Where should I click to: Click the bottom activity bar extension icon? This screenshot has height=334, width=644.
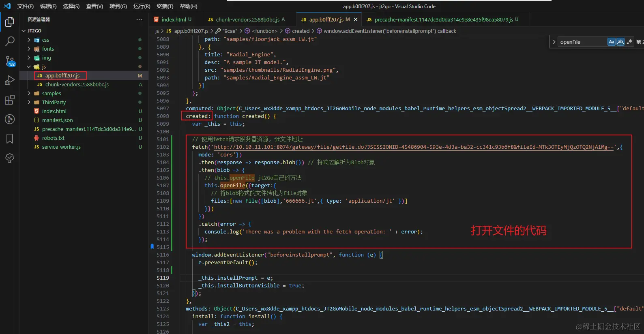pyautogui.click(x=10, y=158)
